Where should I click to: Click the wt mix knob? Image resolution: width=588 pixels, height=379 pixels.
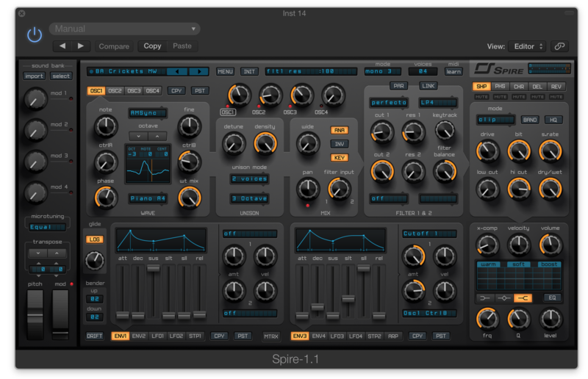click(190, 198)
